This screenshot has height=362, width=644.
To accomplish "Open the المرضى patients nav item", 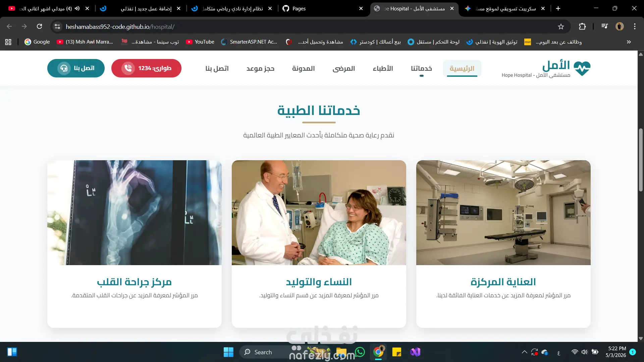I will click(x=343, y=68).
